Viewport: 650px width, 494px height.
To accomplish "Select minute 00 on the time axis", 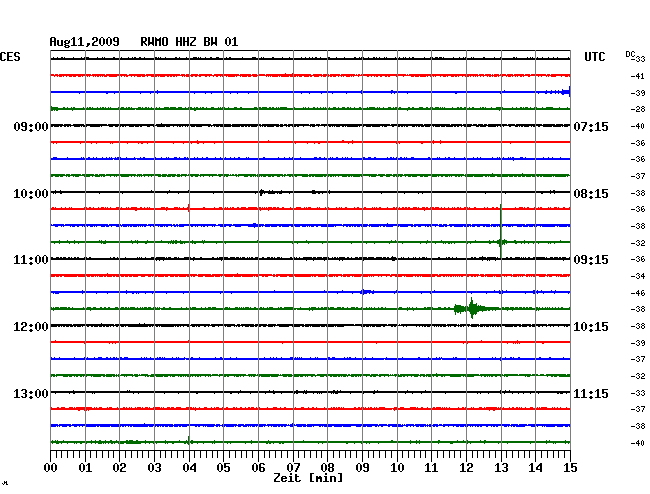I will [x=51, y=468].
